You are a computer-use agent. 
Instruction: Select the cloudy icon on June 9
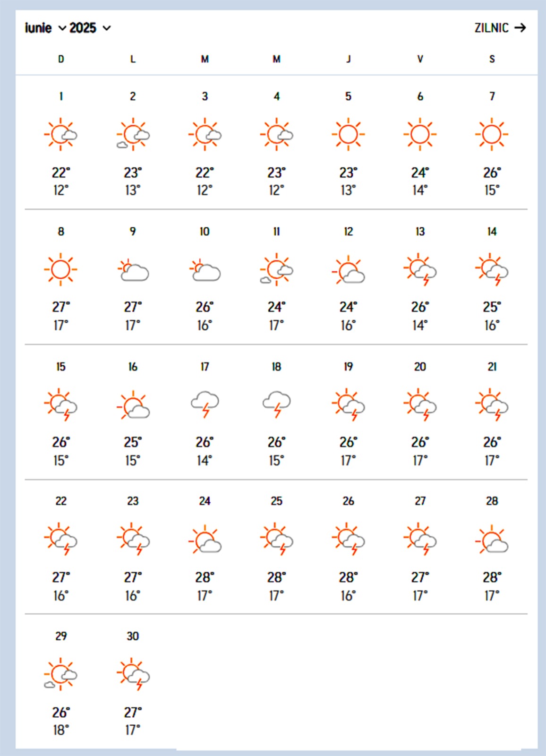point(133,271)
